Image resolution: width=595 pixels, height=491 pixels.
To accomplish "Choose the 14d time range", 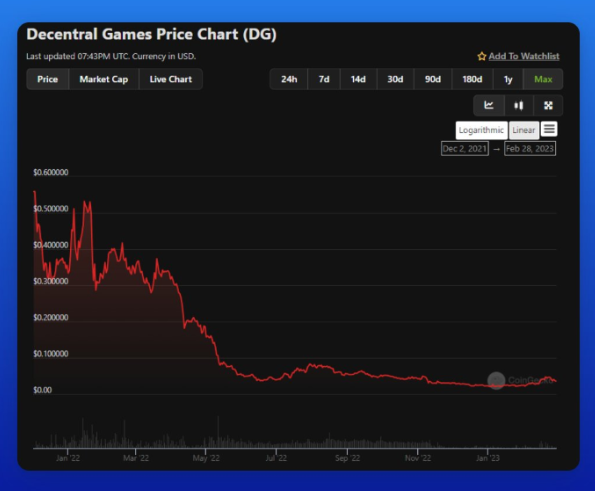I will (x=358, y=79).
